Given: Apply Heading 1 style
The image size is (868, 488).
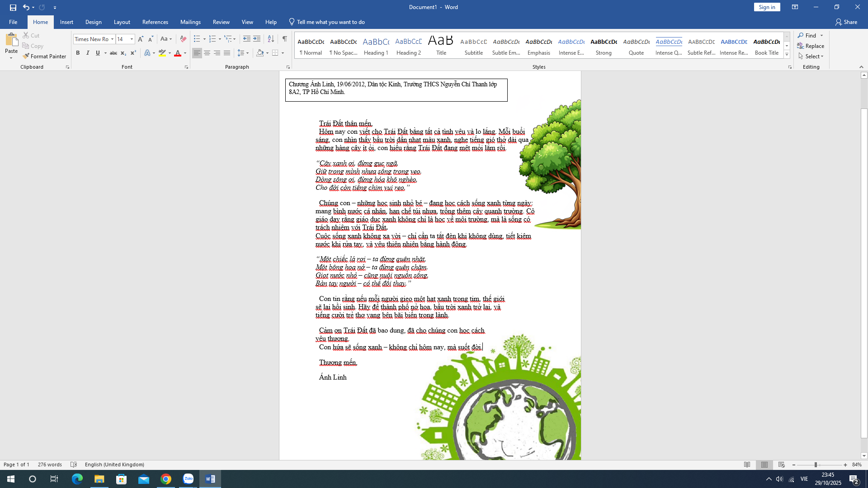Looking at the screenshot, I should pyautogui.click(x=376, y=46).
